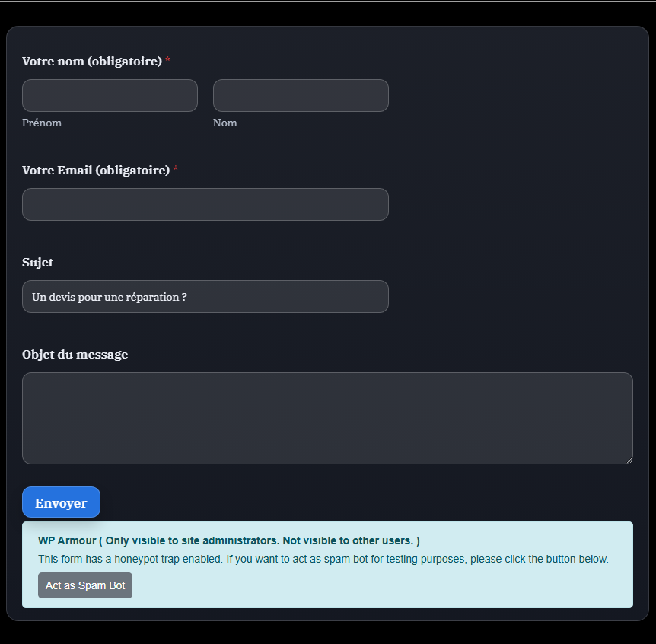This screenshot has width=656, height=644.
Task: Click the red asterisk beside Votre Email
Action: pyautogui.click(x=176, y=169)
